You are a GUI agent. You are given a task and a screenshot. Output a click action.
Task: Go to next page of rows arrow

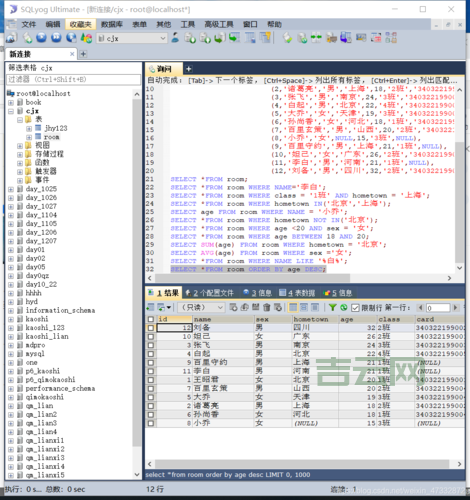coord(455,307)
